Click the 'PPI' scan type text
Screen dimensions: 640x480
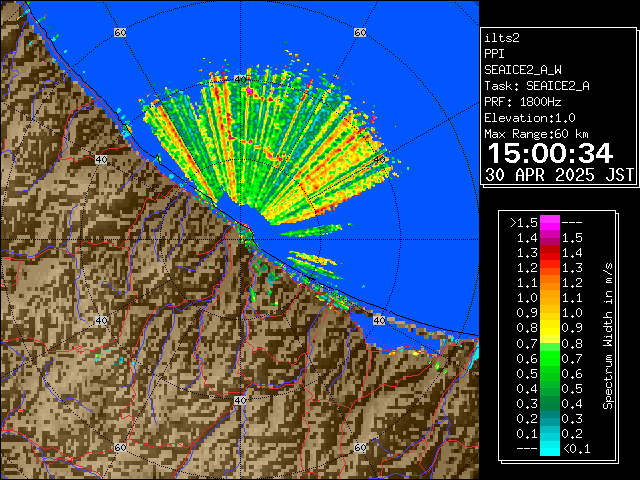[494, 54]
